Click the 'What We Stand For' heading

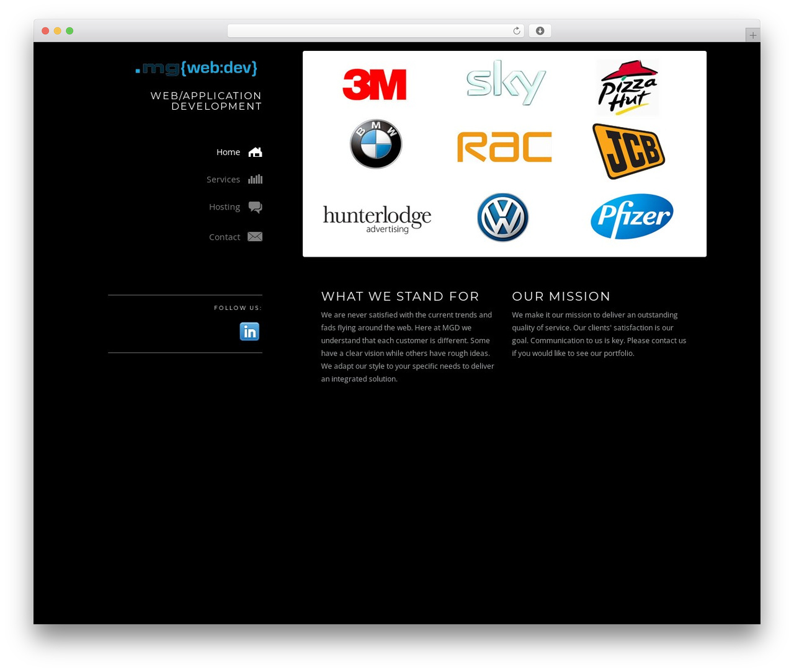pyautogui.click(x=400, y=296)
